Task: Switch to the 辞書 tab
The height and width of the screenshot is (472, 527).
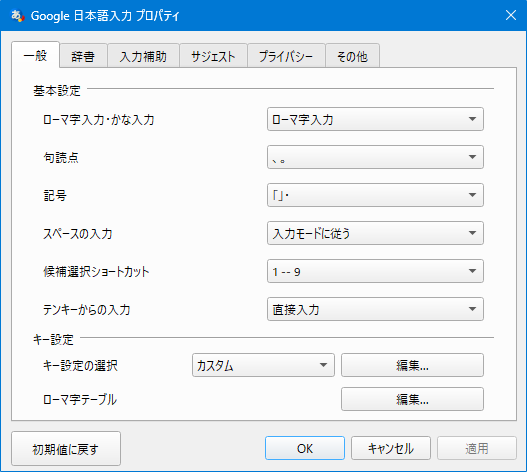Action: (83, 56)
